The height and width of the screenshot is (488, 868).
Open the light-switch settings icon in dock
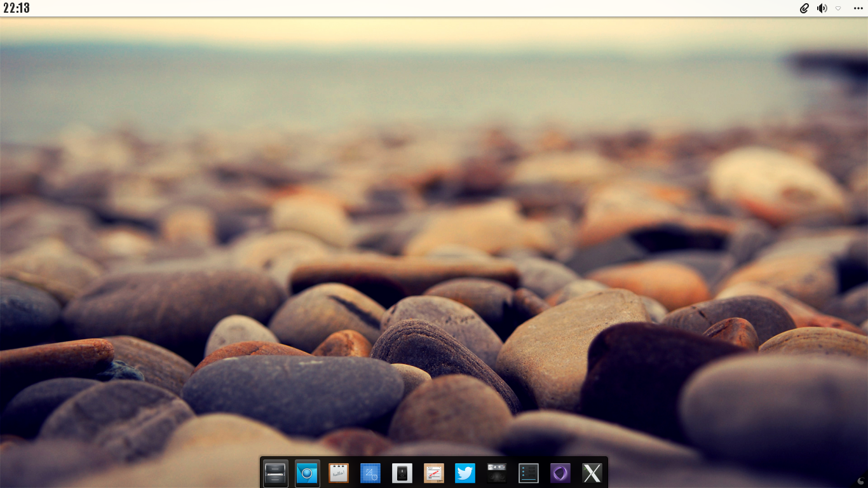coord(402,473)
